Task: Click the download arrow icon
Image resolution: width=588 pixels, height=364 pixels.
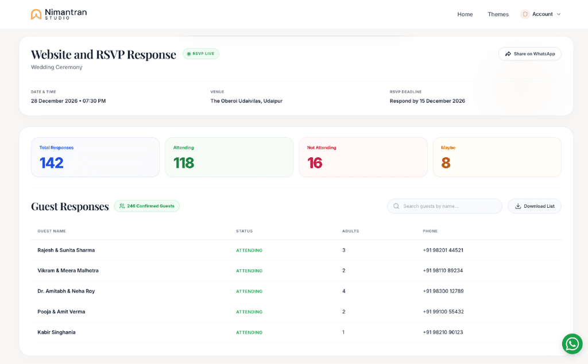Action: 518,206
